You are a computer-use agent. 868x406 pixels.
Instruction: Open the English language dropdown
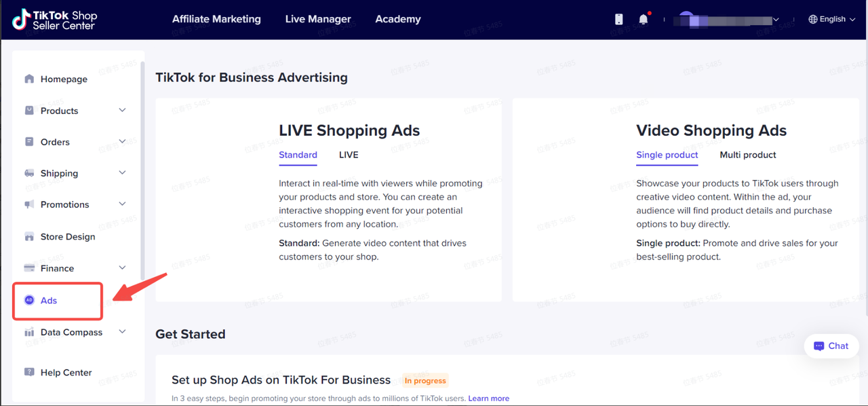[x=832, y=19]
